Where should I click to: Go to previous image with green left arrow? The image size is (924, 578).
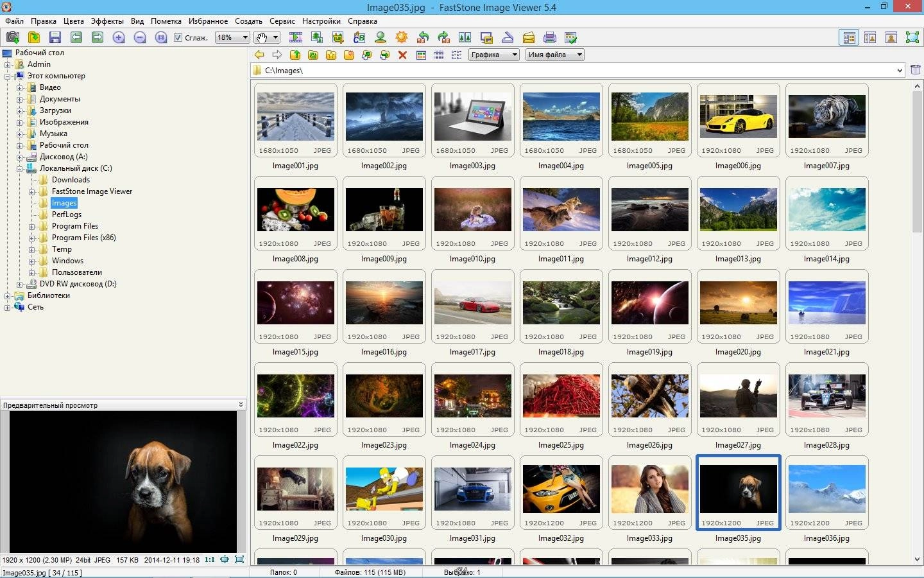(x=76, y=37)
